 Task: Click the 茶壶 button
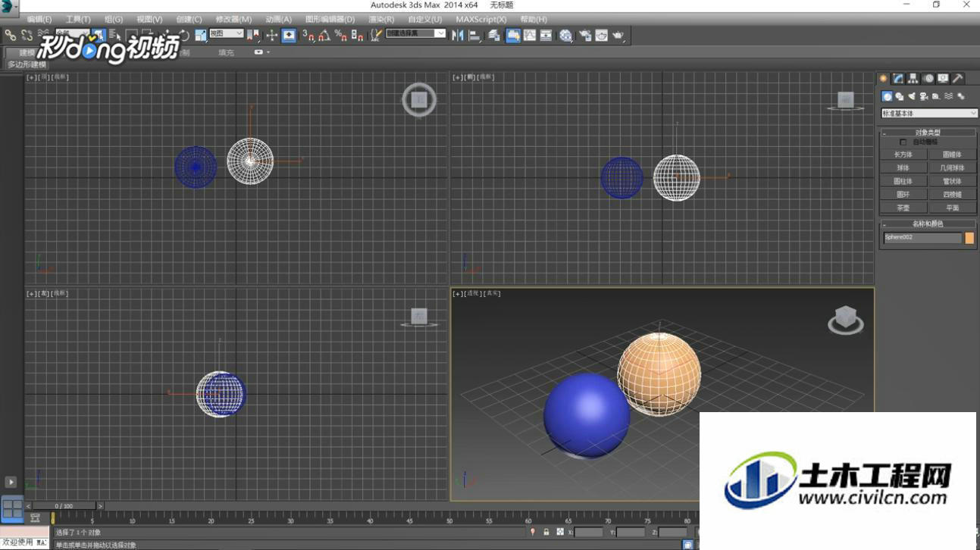coord(903,208)
